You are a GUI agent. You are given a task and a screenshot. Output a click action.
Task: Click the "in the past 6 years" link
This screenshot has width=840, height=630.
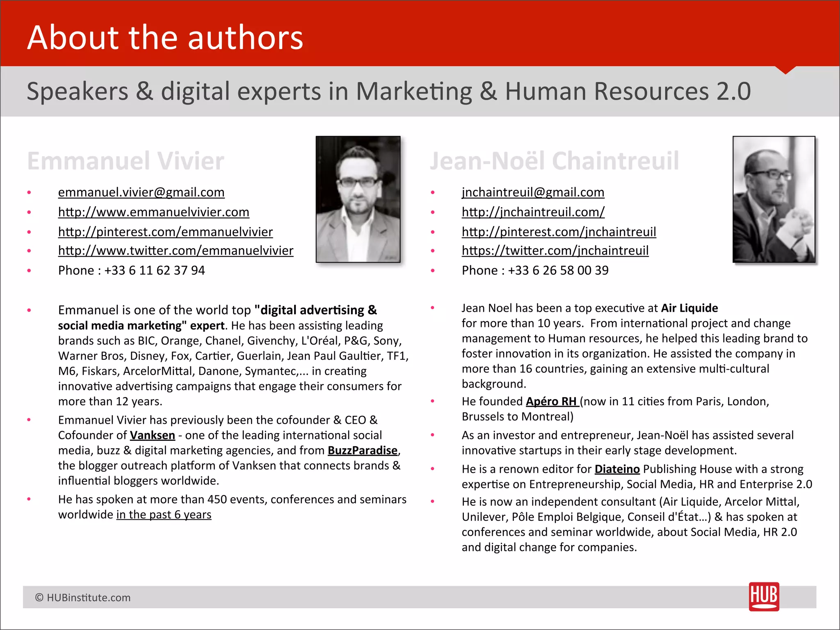click(164, 514)
